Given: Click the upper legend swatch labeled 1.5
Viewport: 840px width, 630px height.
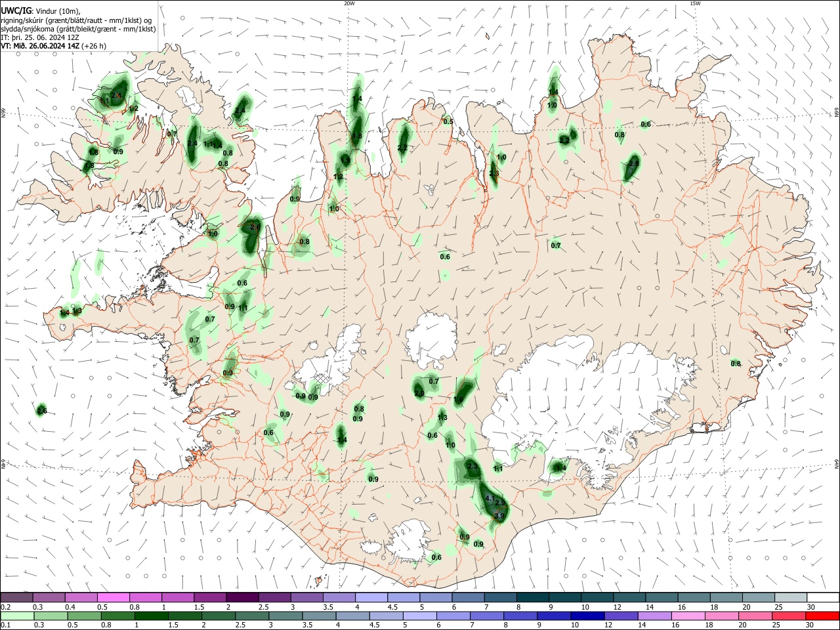Looking at the screenshot, I should point(210,597).
